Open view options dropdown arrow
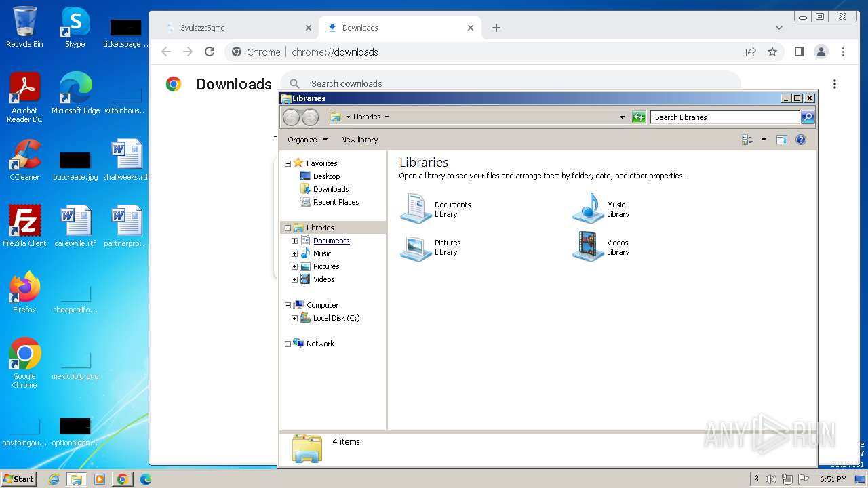Screen dimensions: 868x488 (x=764, y=140)
